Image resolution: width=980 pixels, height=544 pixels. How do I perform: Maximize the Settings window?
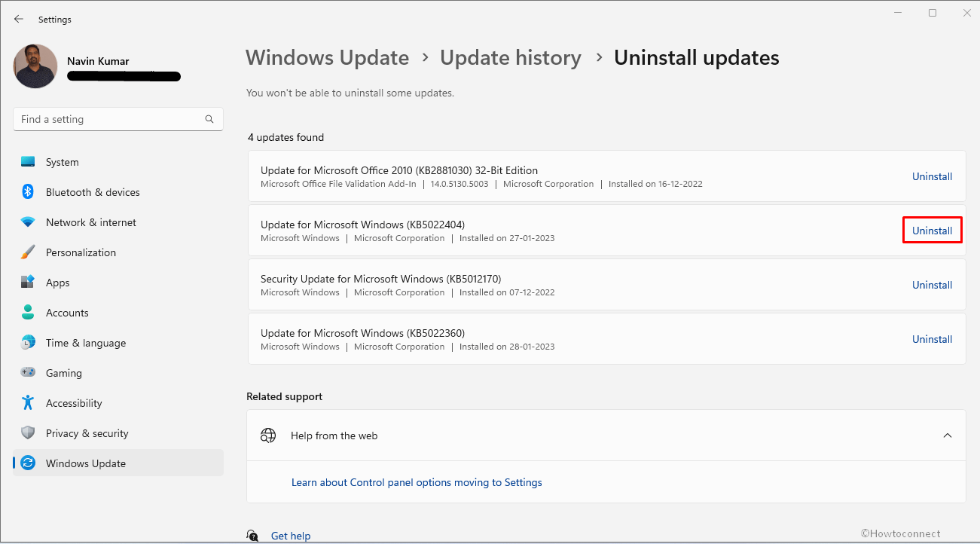point(933,13)
